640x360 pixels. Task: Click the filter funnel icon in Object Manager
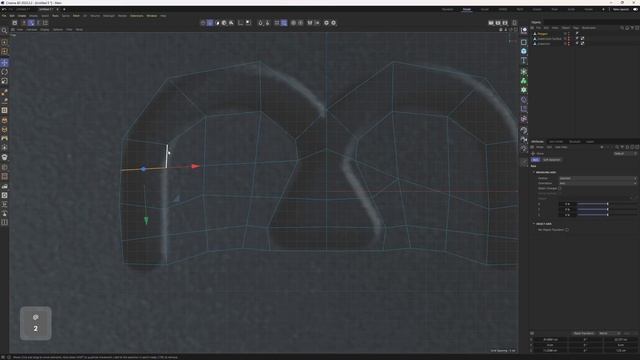coord(632,28)
